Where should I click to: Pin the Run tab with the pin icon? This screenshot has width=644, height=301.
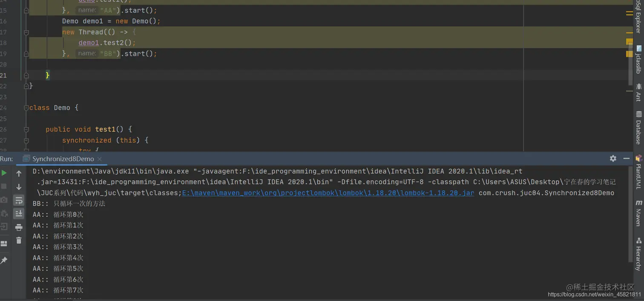point(4,260)
